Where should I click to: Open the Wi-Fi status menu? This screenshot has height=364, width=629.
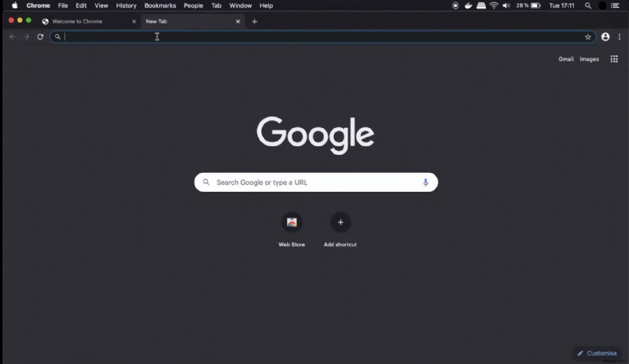point(494,6)
